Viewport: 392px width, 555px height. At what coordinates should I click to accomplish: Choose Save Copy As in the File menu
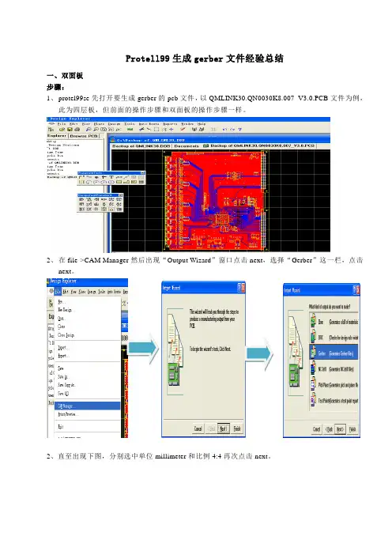click(66, 385)
